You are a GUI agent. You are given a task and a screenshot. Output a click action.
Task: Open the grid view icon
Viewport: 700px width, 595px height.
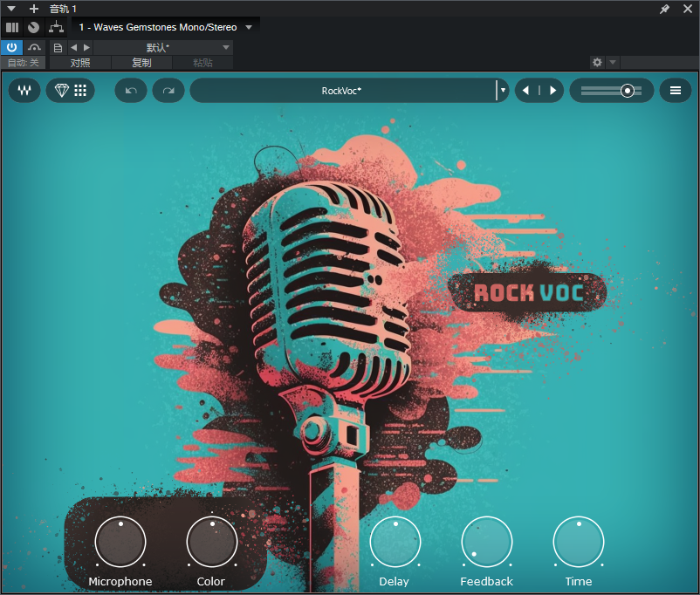80,91
